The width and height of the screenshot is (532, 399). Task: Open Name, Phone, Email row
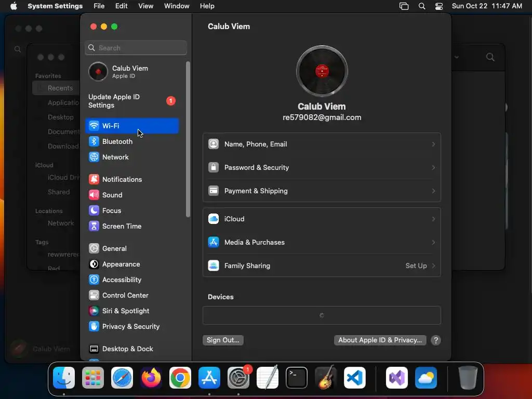coord(322,144)
